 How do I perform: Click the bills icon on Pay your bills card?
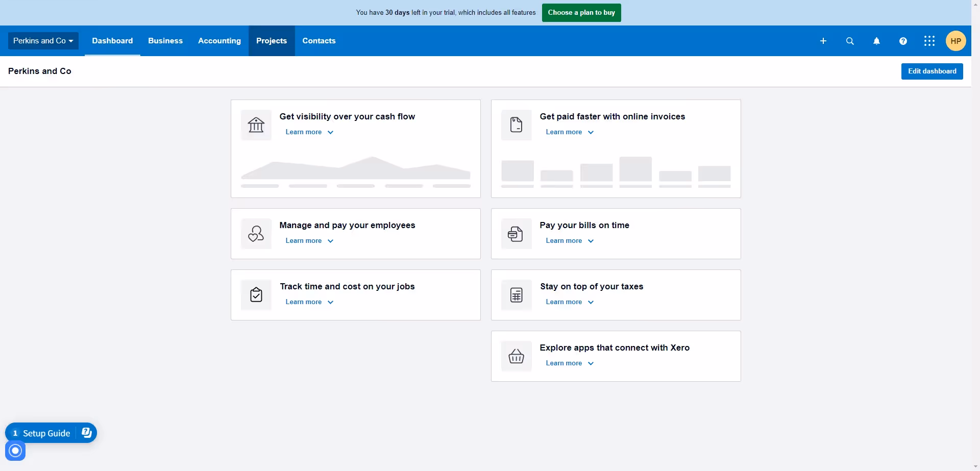(517, 234)
